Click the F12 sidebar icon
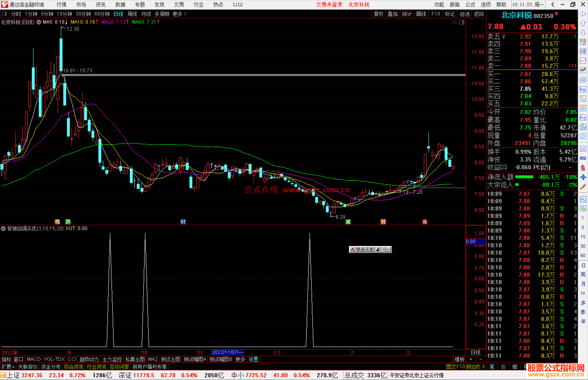 coord(583,118)
